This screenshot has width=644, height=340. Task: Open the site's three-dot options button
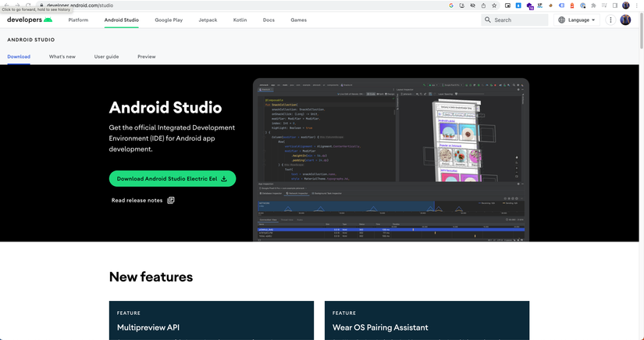click(610, 20)
